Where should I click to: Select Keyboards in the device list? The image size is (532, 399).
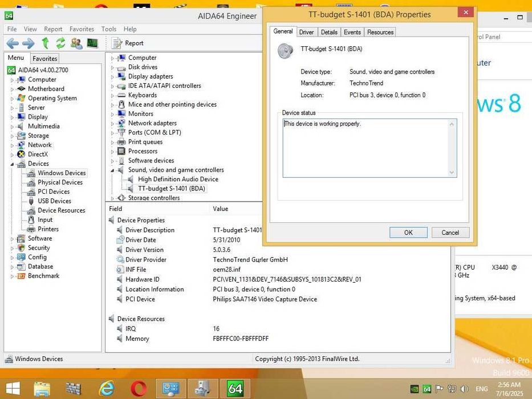pos(143,95)
